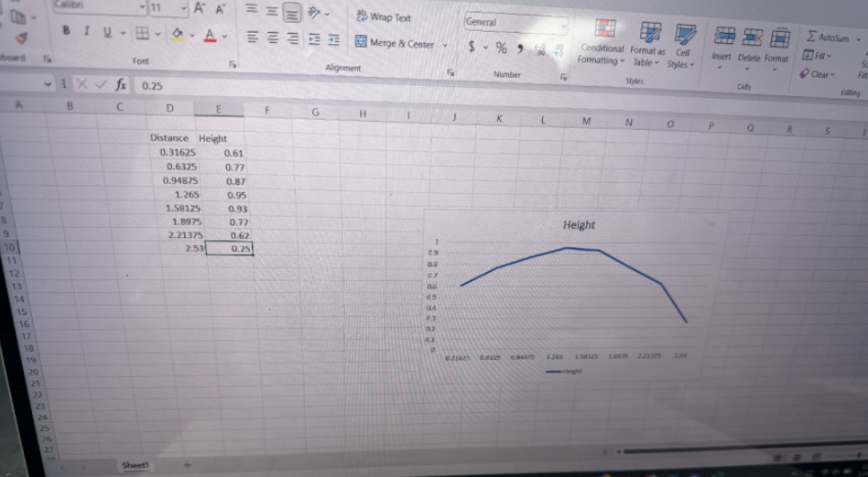Open the Fill menu

tap(817, 55)
